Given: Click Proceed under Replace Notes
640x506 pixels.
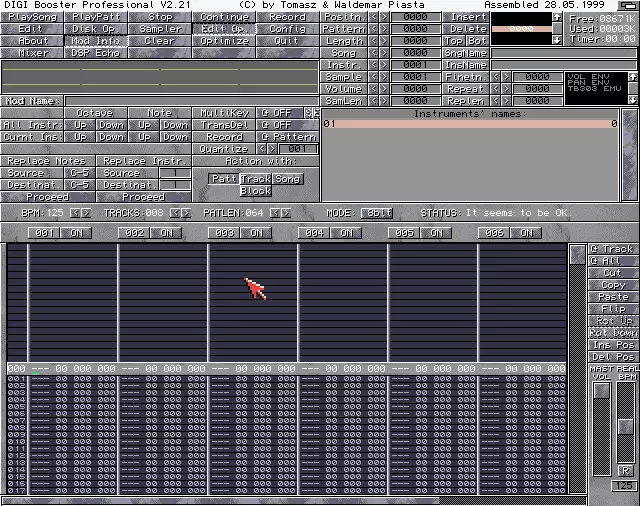Looking at the screenshot, I should click(48, 197).
